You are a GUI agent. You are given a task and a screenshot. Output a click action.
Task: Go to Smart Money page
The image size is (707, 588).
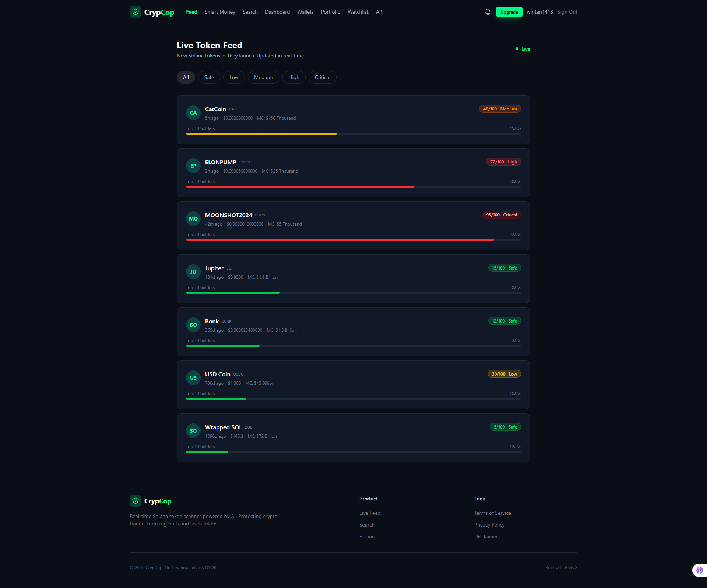click(220, 12)
